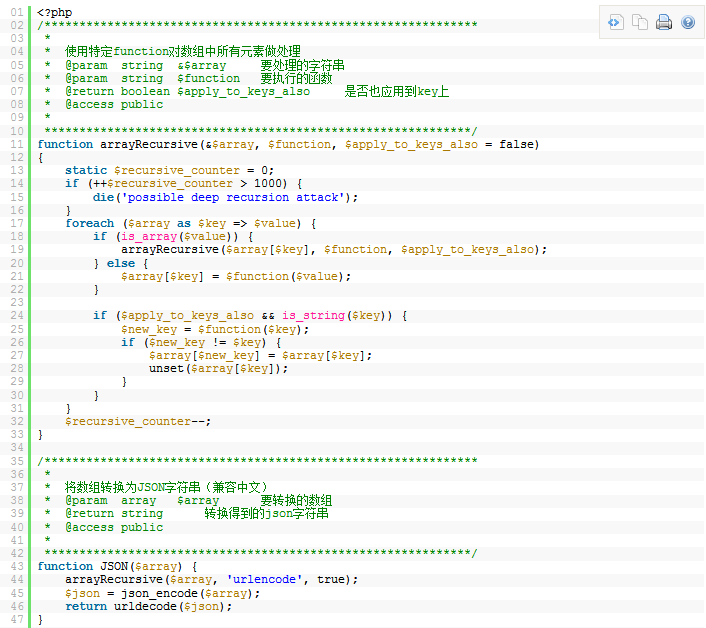Click line number 47
The width and height of the screenshot is (706, 628).
[17, 620]
